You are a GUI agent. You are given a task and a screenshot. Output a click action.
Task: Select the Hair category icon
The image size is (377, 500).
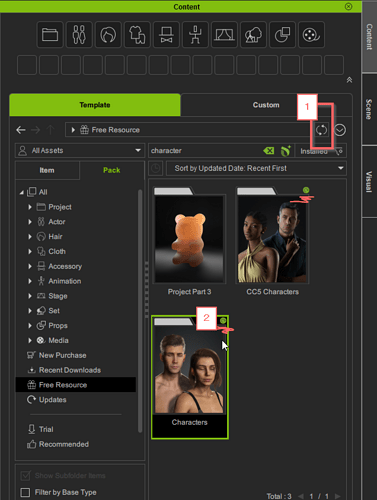point(108,35)
